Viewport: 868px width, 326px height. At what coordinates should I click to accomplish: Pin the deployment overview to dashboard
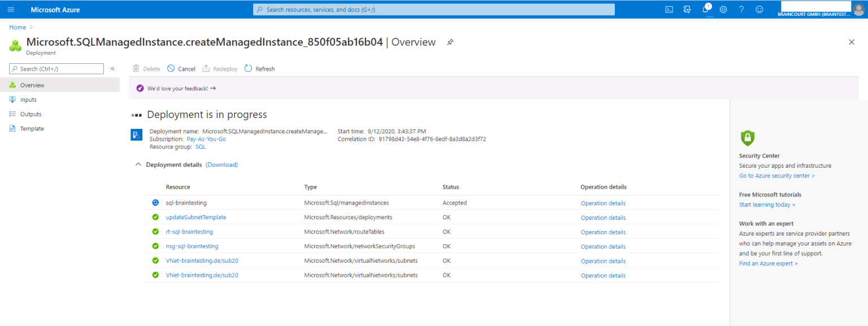click(x=450, y=42)
